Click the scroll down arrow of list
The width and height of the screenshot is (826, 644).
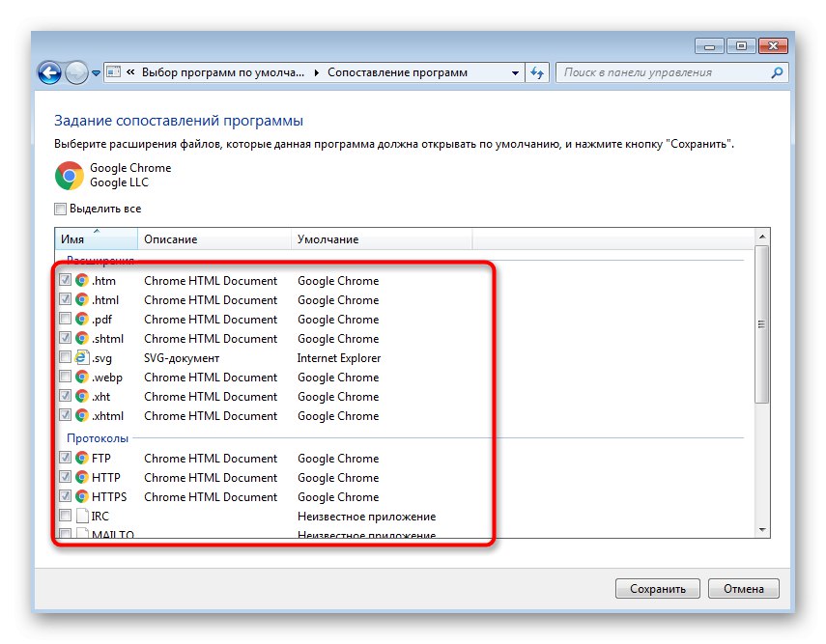click(762, 530)
